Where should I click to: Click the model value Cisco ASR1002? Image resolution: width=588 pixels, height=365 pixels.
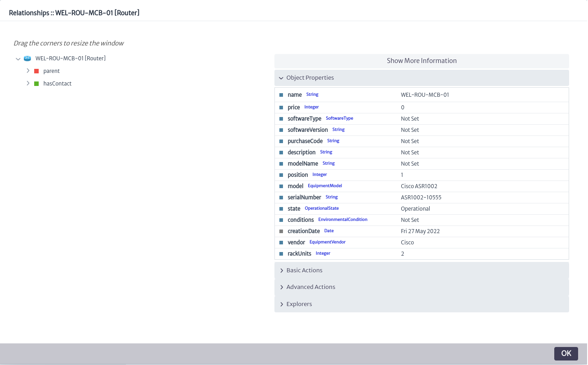click(x=419, y=186)
